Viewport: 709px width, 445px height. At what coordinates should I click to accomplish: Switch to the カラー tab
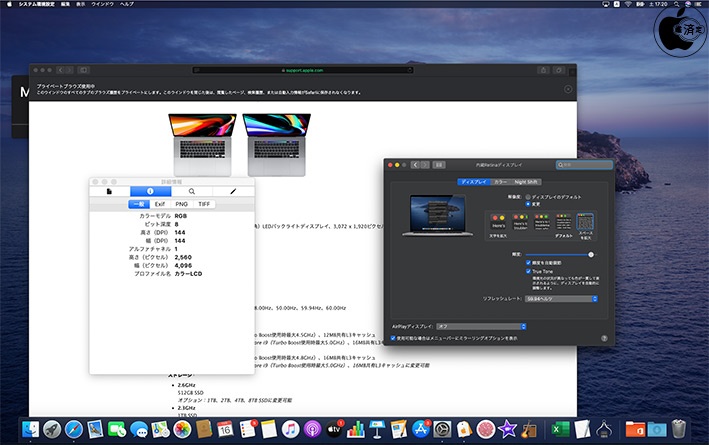pyautogui.click(x=500, y=182)
